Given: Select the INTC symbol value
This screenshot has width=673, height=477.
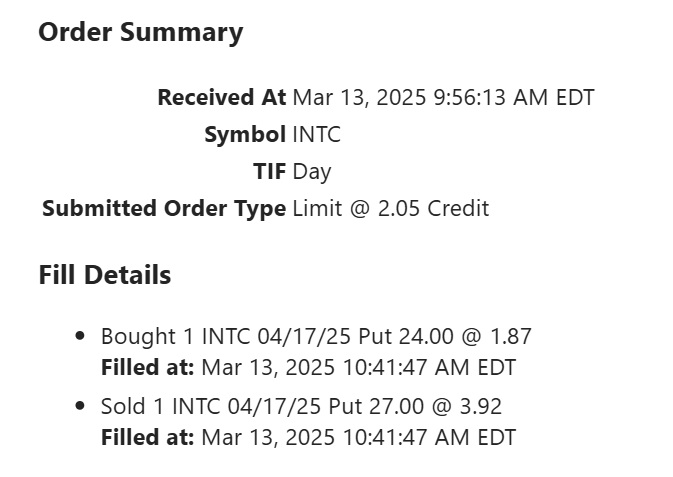Looking at the screenshot, I should (316, 135).
